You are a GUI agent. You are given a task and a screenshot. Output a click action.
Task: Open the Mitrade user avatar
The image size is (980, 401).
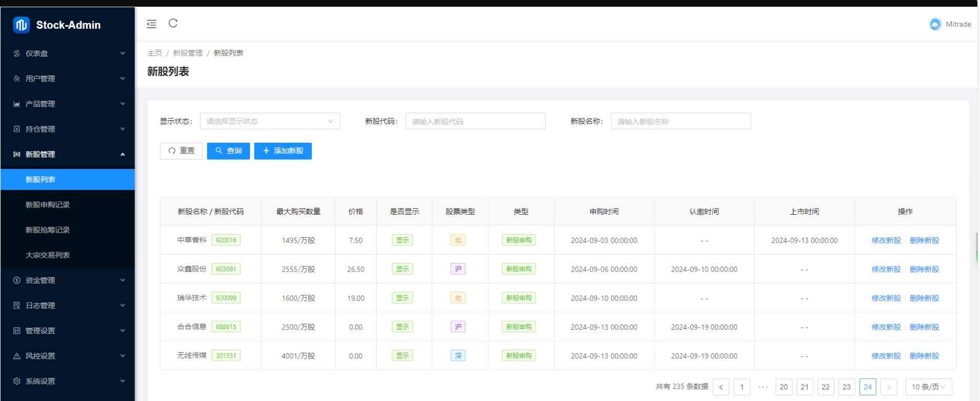coord(935,24)
